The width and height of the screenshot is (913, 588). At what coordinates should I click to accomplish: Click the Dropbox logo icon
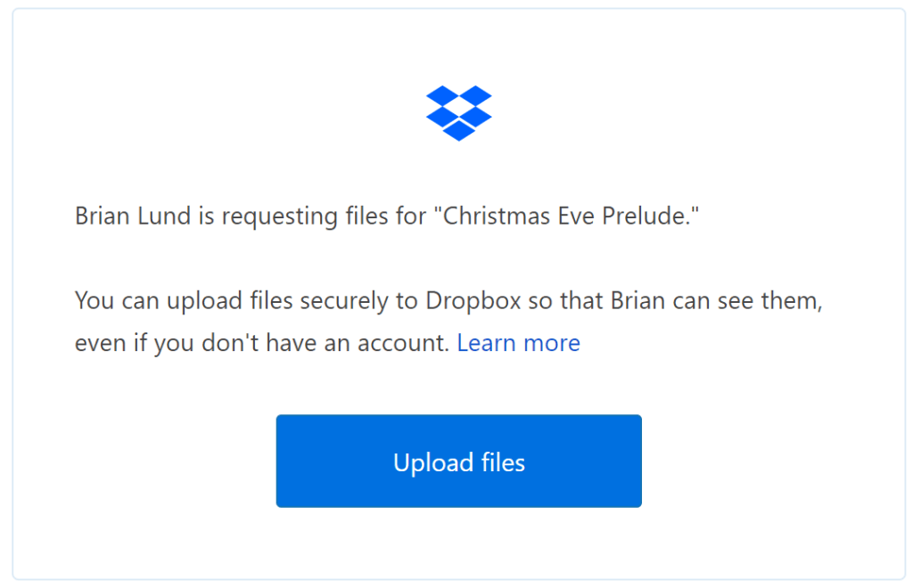pyautogui.click(x=458, y=112)
